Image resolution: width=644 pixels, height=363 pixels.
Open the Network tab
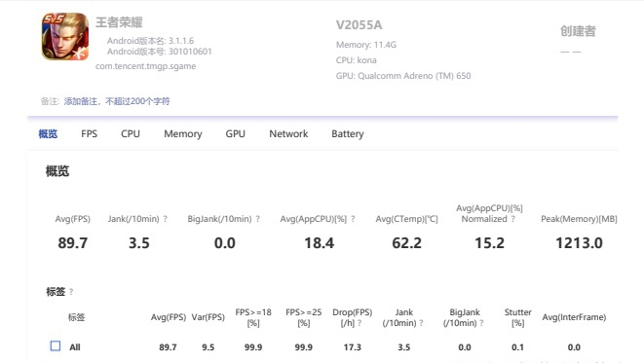pyautogui.click(x=288, y=133)
